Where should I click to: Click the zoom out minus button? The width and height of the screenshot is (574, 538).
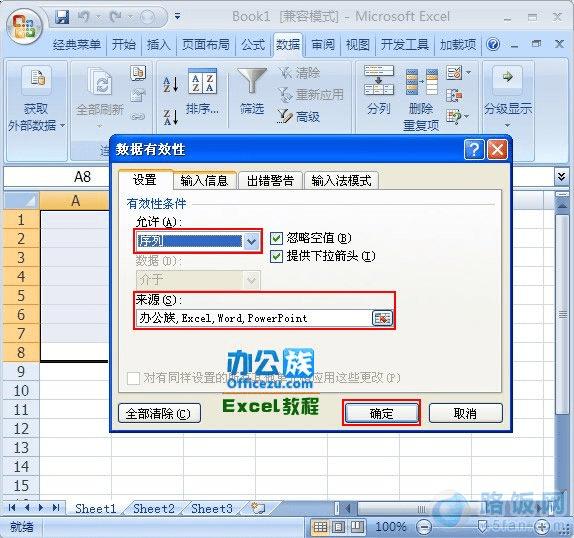424,527
